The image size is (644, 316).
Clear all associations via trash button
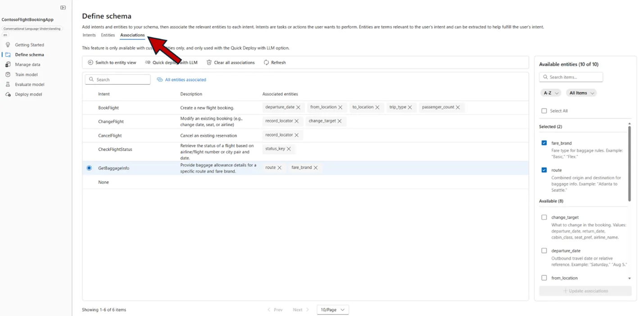[231, 63]
